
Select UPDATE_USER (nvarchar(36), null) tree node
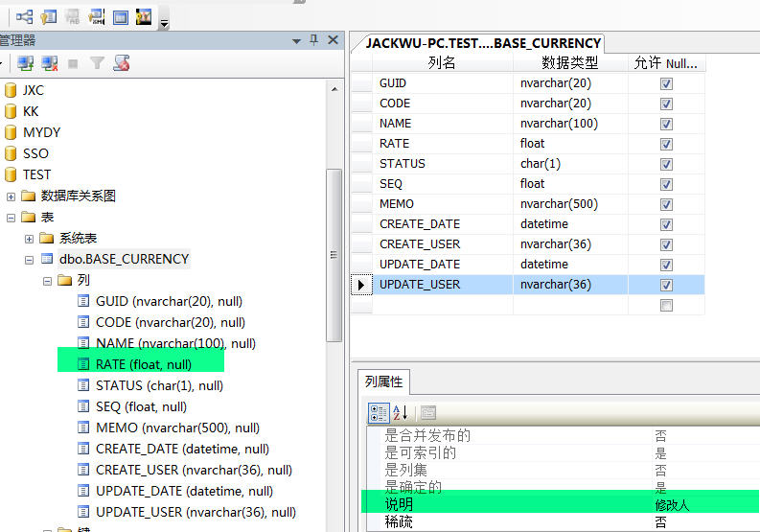point(196,512)
